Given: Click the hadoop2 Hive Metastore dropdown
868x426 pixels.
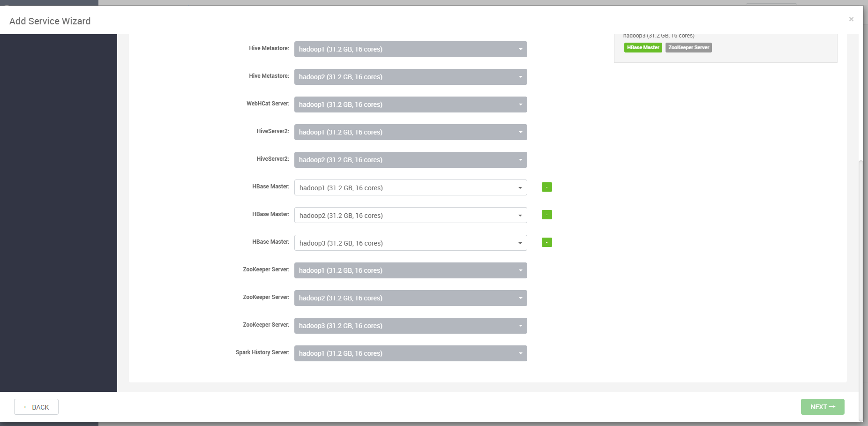Looking at the screenshot, I should [x=410, y=77].
